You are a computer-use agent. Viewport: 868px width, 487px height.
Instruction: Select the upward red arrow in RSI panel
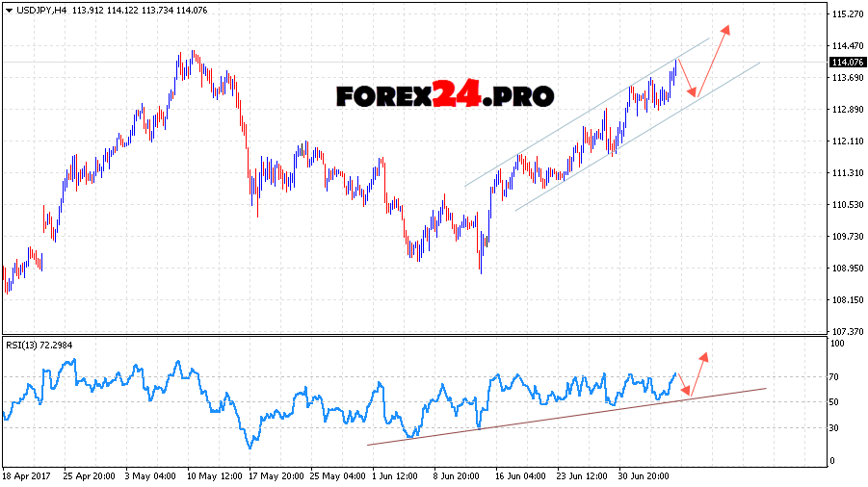click(703, 356)
